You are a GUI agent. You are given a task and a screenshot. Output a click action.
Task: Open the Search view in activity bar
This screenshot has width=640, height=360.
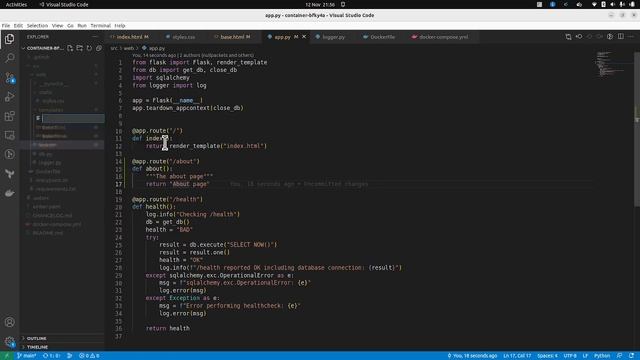(10, 58)
